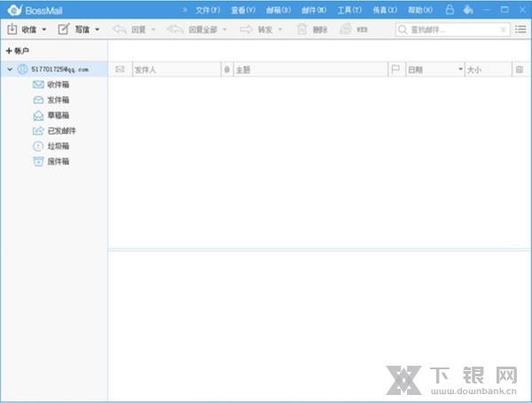This screenshot has height=403, width=532.
Task: Sort by attachment paperclip column
Action: [227, 69]
